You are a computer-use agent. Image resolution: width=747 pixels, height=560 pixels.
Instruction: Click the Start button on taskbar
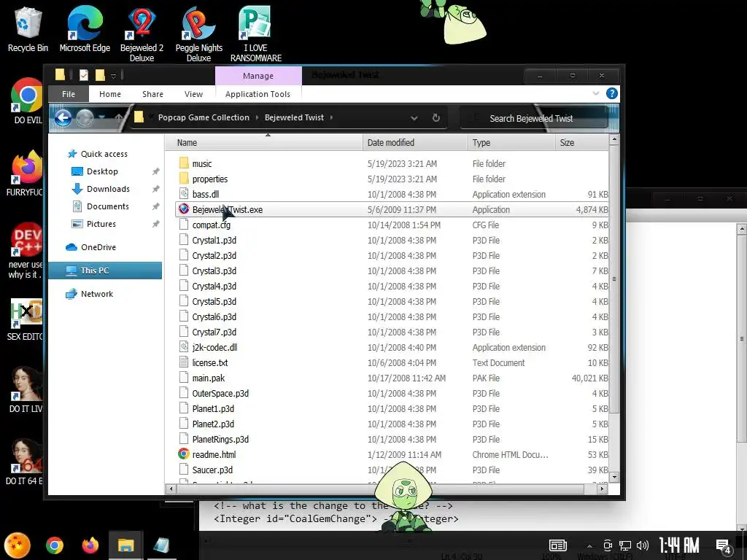click(18, 545)
